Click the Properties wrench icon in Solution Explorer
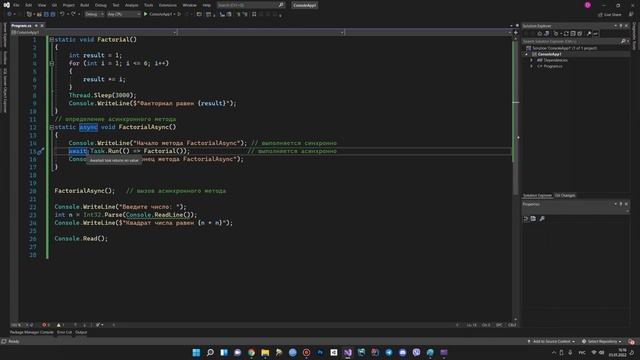The image size is (640, 360). (x=589, y=33)
